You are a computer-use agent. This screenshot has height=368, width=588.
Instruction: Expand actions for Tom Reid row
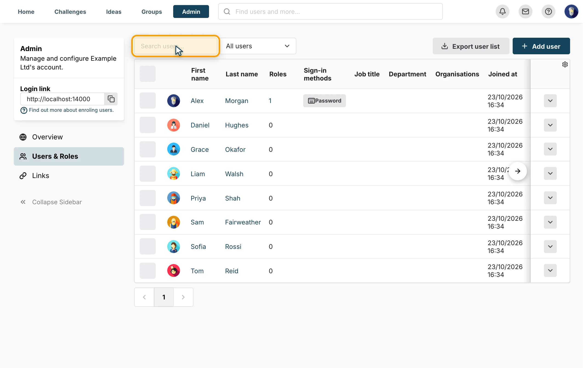coord(550,270)
